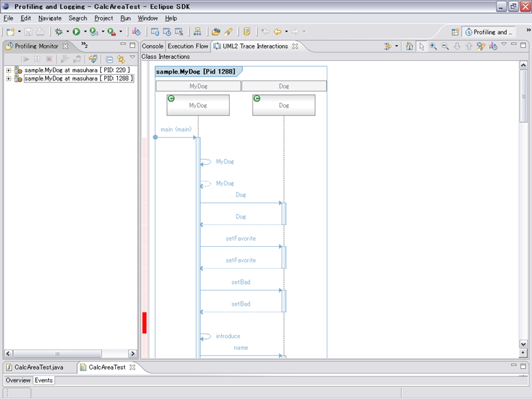
Task: Open the Back history dropdown arrow
Action: (x=286, y=32)
